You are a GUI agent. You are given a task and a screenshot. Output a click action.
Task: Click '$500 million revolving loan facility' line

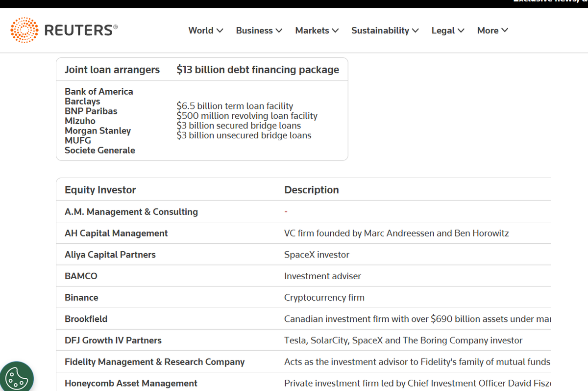(247, 116)
